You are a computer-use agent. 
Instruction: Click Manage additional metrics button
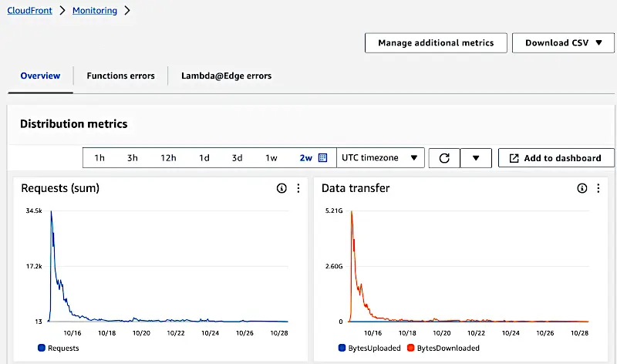[436, 43]
